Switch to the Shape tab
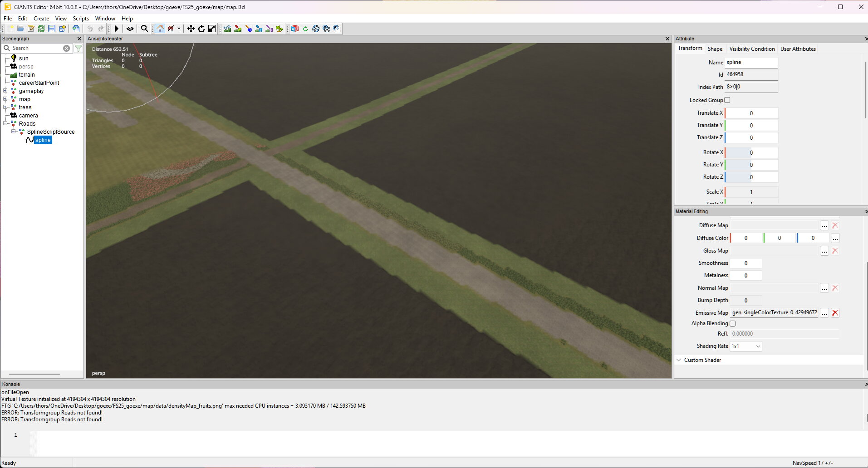Viewport: 868px width, 468px height. coord(715,49)
